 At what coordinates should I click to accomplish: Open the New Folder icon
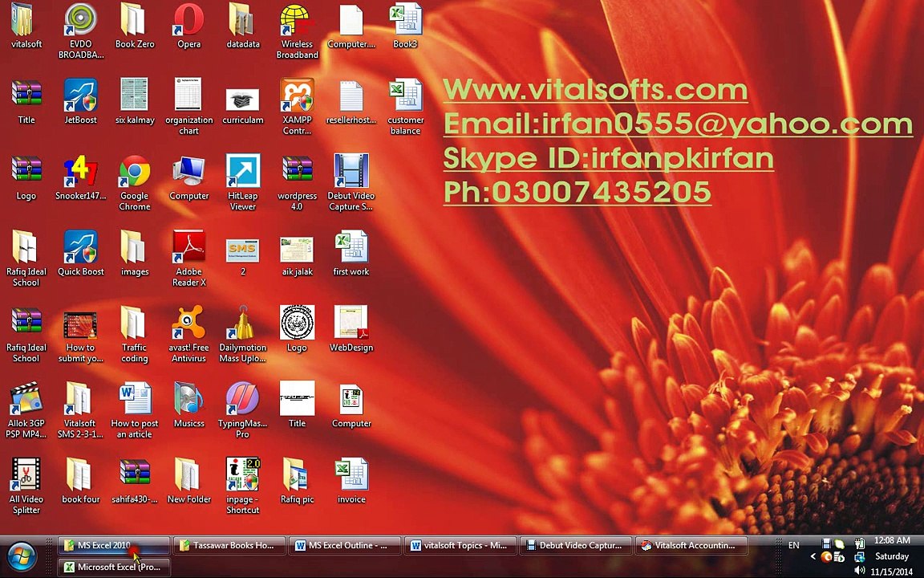(x=188, y=482)
